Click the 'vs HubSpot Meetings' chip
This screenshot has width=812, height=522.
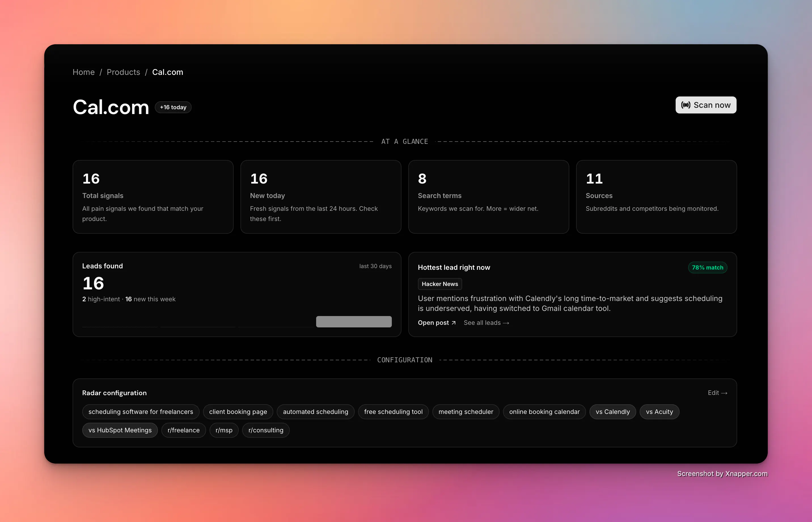[x=120, y=430]
